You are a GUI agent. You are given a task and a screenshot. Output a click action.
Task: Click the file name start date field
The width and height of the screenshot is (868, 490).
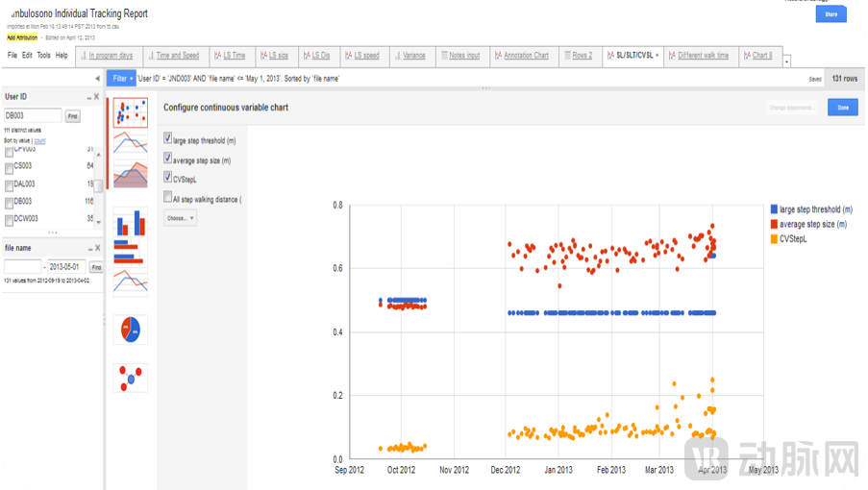[x=23, y=266]
